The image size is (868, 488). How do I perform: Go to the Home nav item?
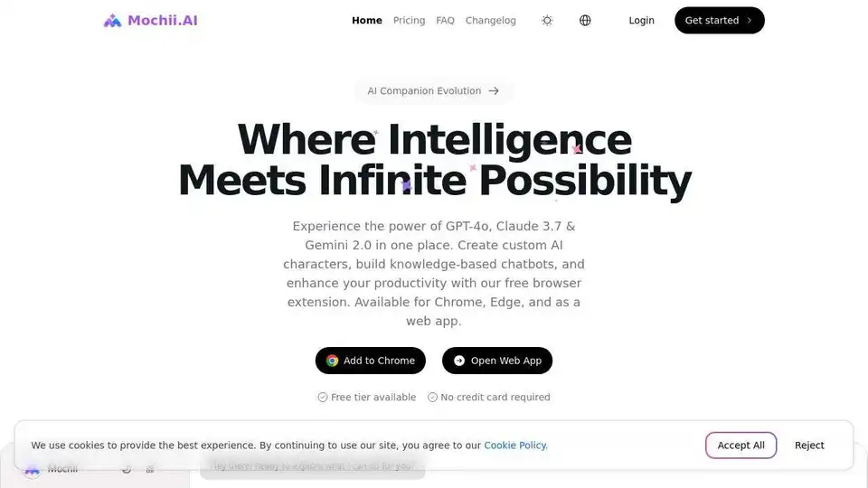(367, 21)
